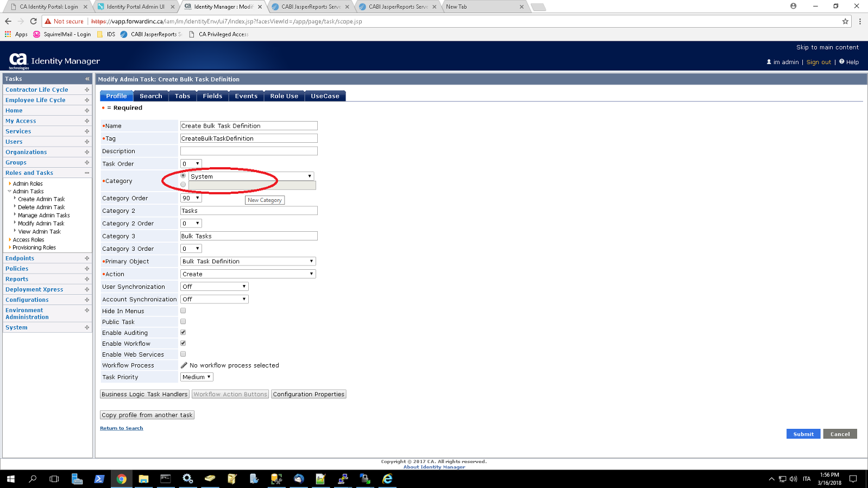Click Copy profile from another task
Screen dimensions: 868x488
click(x=147, y=415)
